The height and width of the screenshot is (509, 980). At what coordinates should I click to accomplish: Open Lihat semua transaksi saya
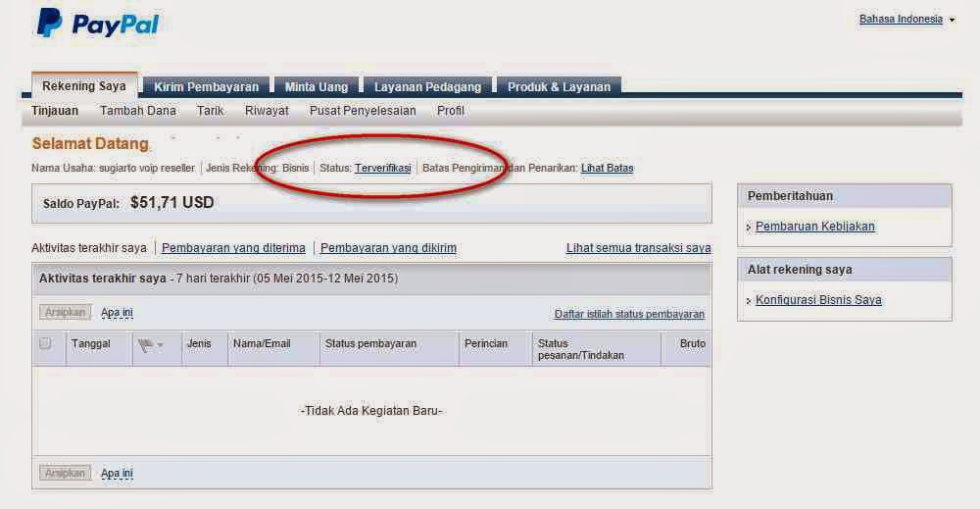pos(639,247)
